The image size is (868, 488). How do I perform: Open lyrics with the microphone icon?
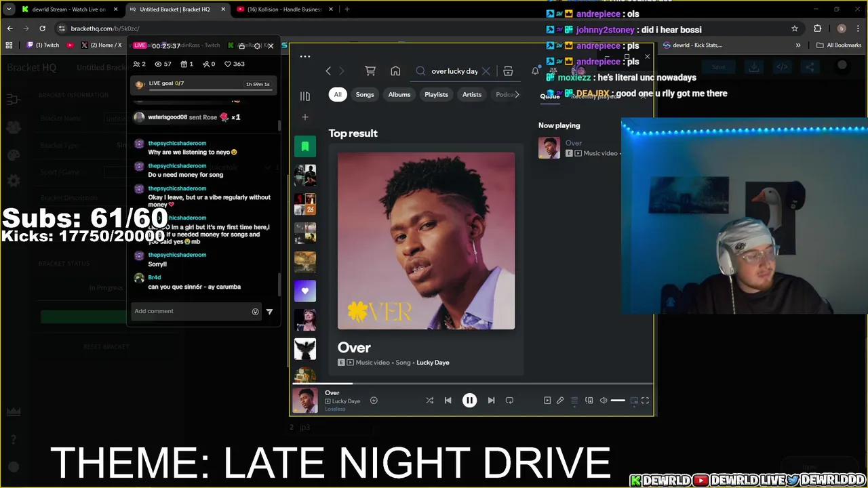click(560, 401)
